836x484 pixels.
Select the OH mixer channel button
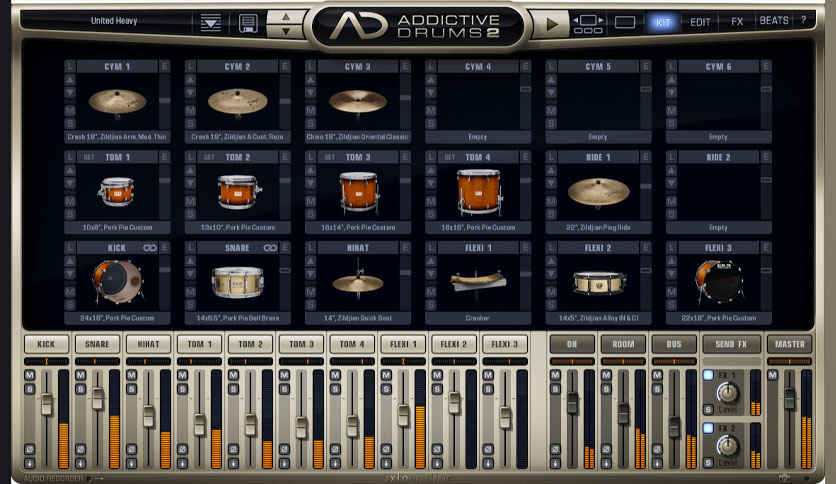coord(572,344)
